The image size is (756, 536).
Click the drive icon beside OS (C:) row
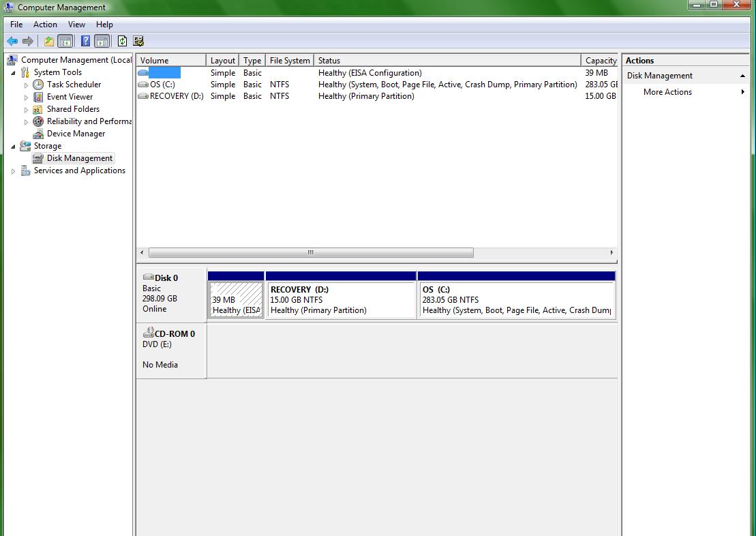[x=143, y=85]
